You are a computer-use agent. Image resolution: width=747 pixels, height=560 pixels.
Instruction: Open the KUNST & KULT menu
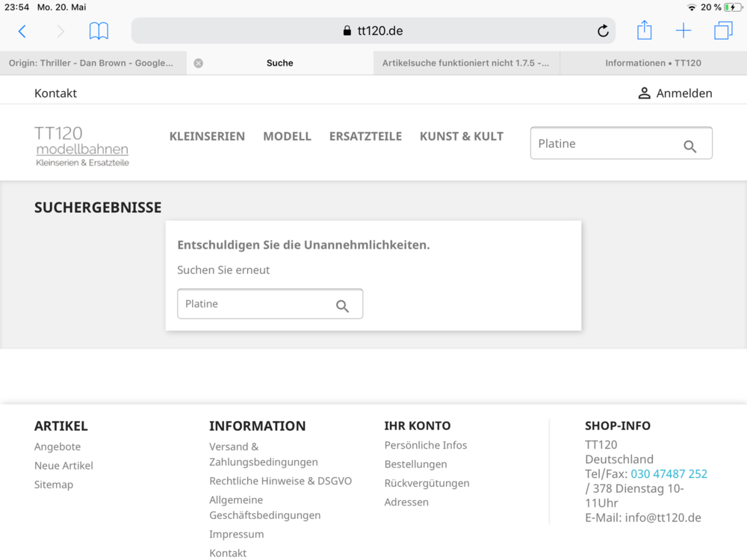coord(461,137)
